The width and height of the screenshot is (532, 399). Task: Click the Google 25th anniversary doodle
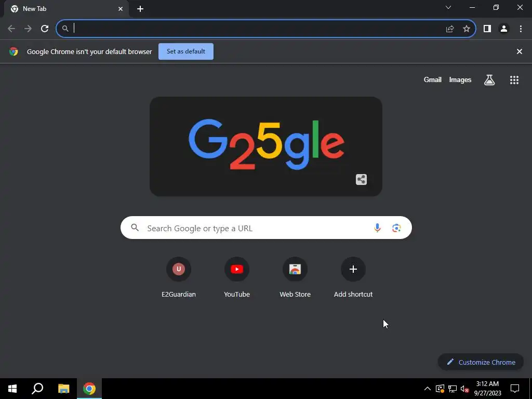(266, 146)
